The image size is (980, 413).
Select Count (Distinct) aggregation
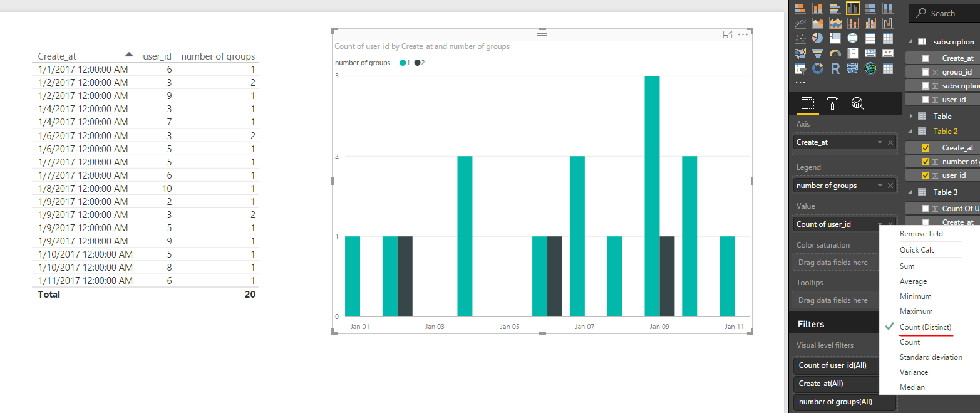(926, 327)
